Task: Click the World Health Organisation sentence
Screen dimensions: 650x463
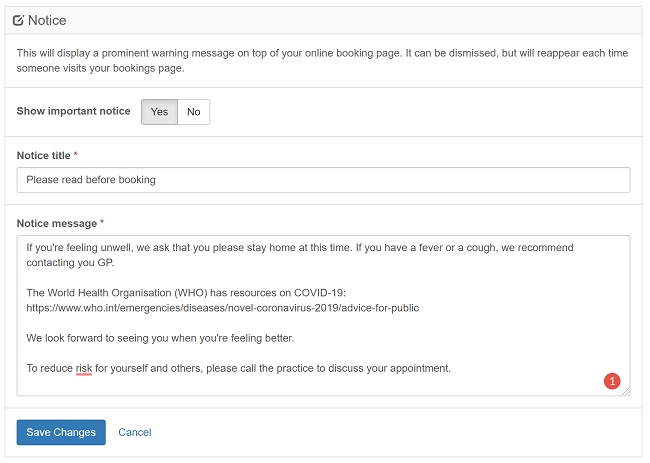Action: click(x=186, y=293)
